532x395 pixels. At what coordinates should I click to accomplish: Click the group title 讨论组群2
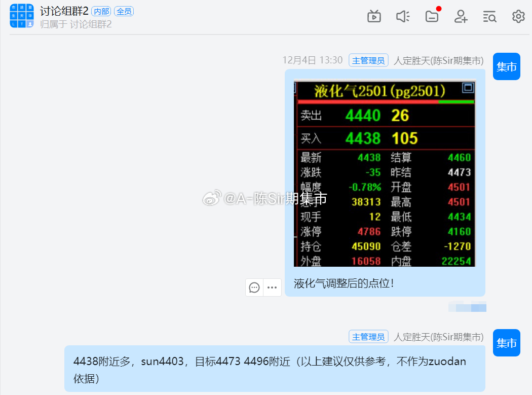tap(63, 11)
